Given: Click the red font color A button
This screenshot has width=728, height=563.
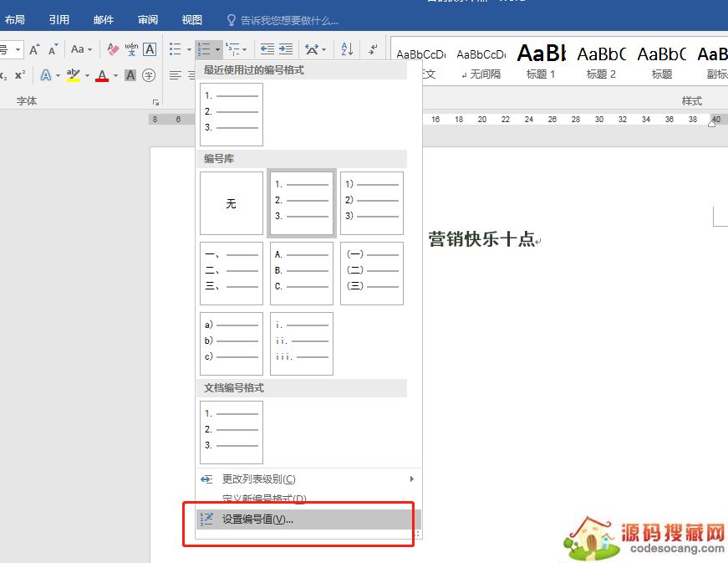Looking at the screenshot, I should tap(102, 75).
